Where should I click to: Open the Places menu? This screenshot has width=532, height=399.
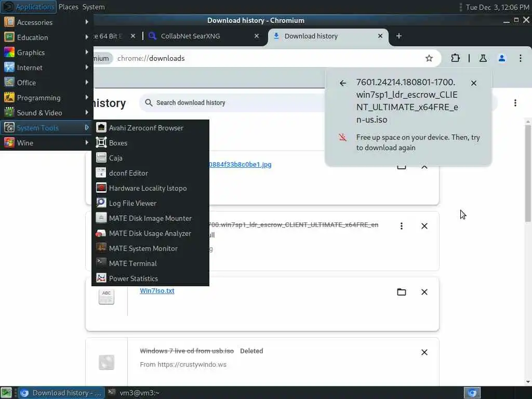68,7
